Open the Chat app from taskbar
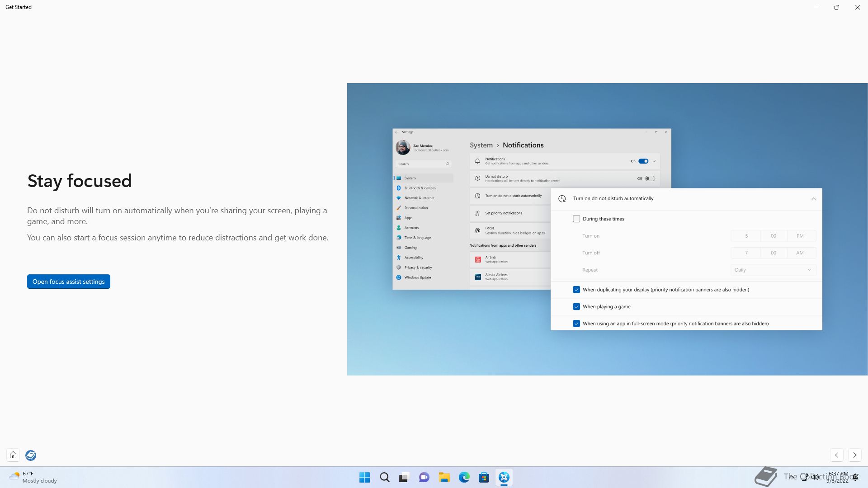 click(x=424, y=477)
